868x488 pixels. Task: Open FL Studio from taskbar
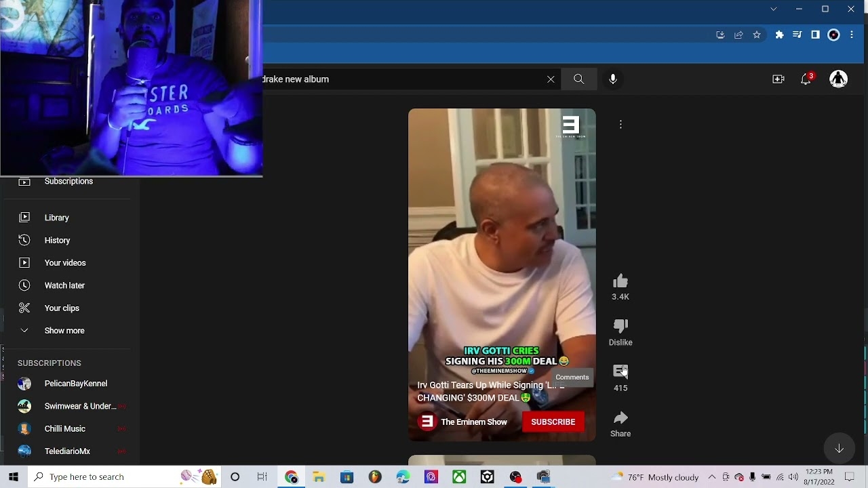(x=375, y=477)
